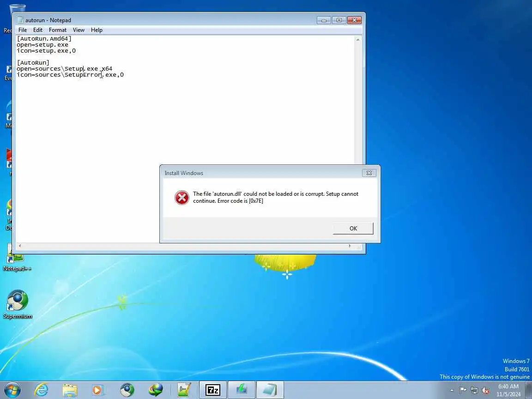Show hidden system tray icons
This screenshot has width=532, height=399.
452,390
